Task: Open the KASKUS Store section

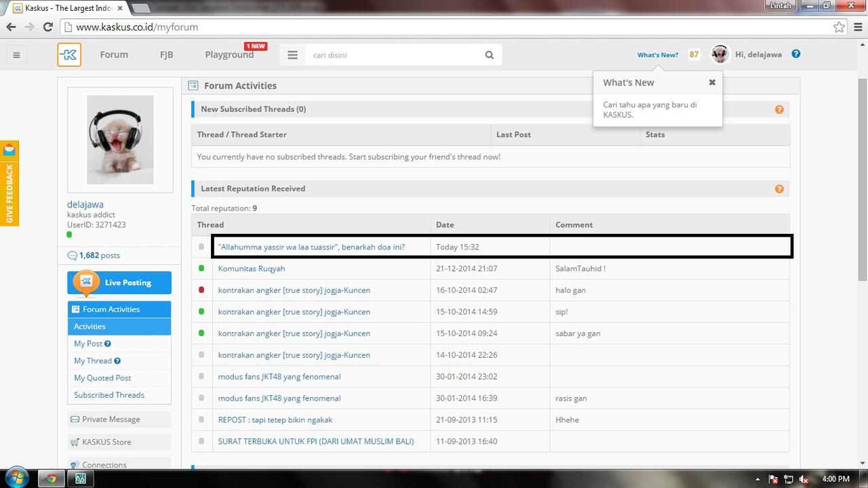Action: coord(119,442)
